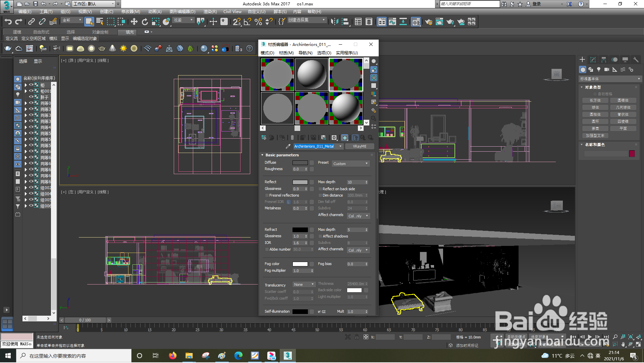Check Reflect on back side option
The width and height of the screenshot is (644, 363).
tap(320, 189)
